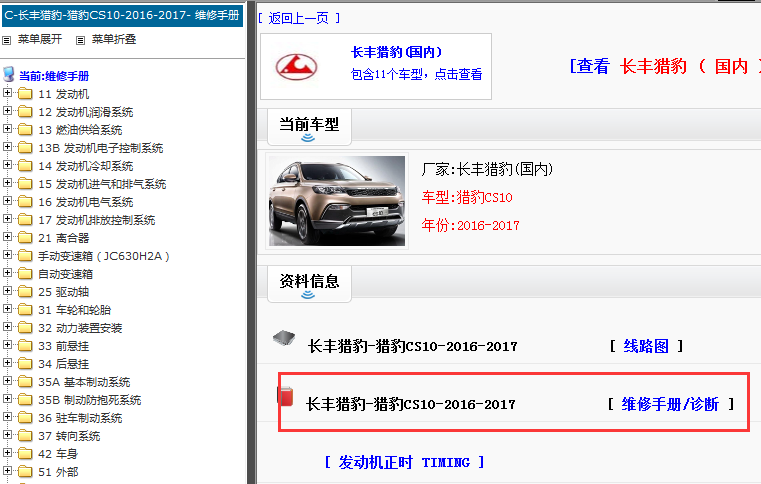The width and height of the screenshot is (761, 484).
Task: Open the 维修手册/诊断 link
Action: [670, 404]
